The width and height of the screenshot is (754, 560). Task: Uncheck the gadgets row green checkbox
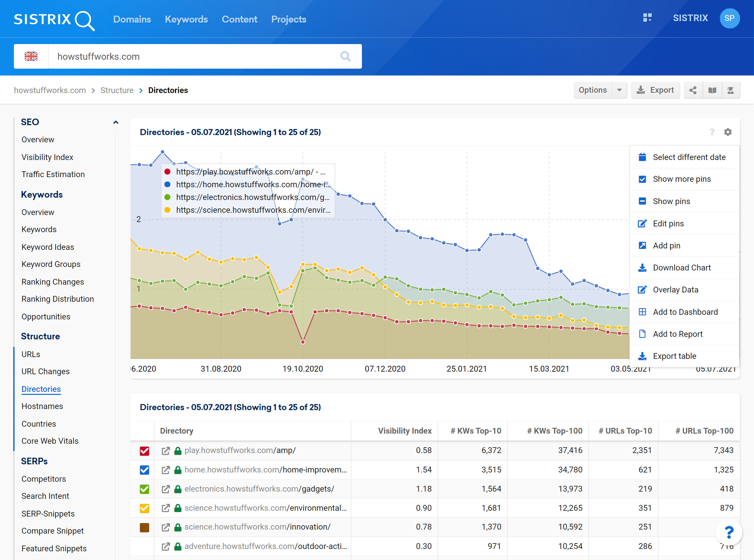pos(144,489)
